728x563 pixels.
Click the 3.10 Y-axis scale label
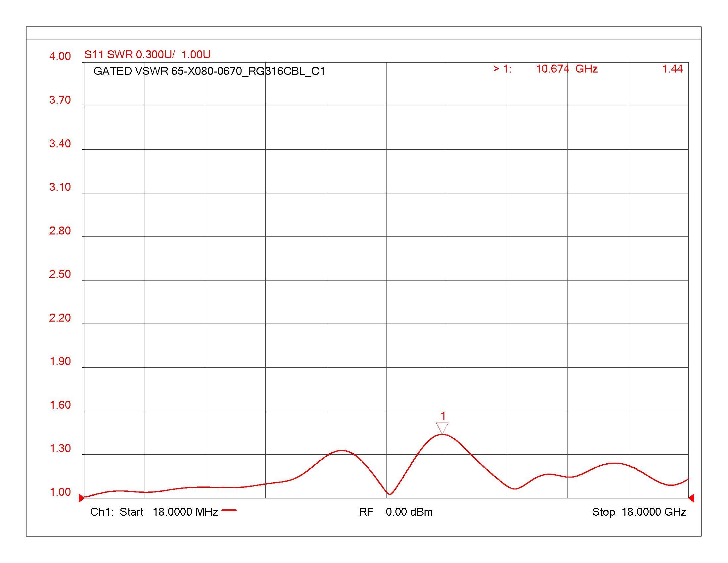click(x=60, y=187)
